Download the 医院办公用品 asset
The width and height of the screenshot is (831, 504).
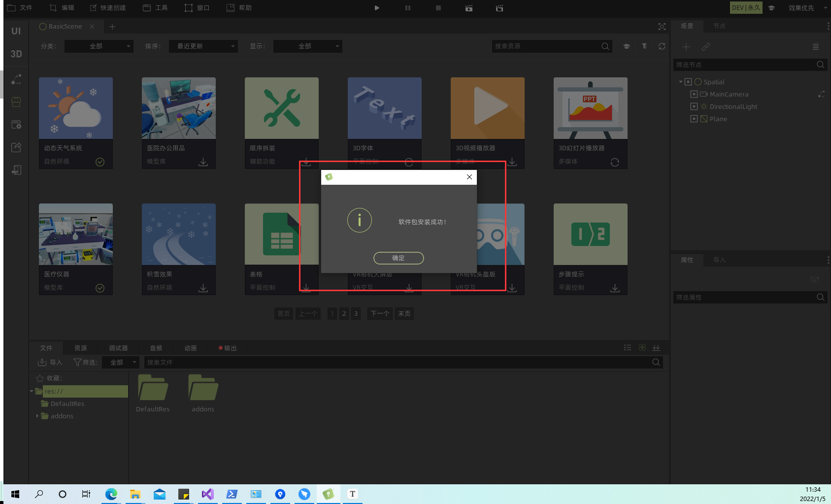tap(203, 162)
